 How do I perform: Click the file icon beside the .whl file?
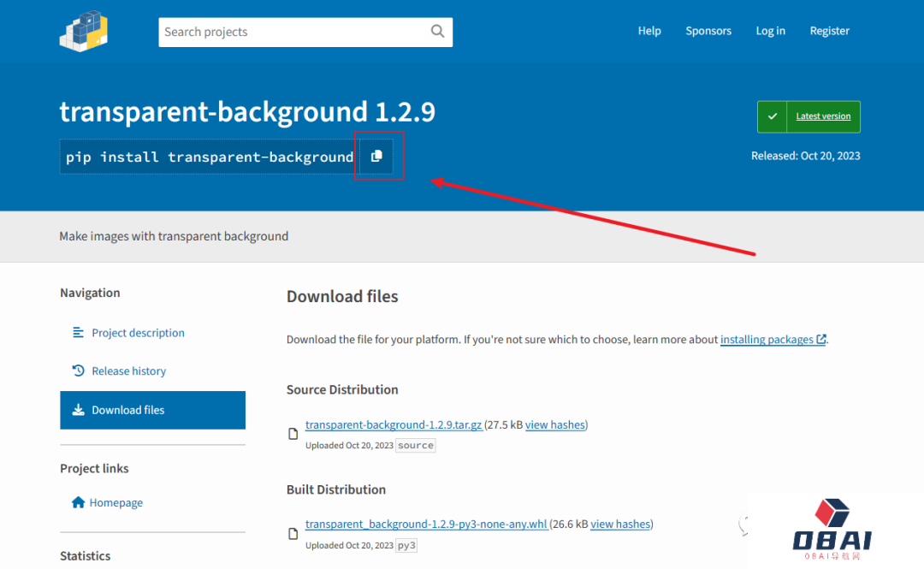[x=293, y=534]
